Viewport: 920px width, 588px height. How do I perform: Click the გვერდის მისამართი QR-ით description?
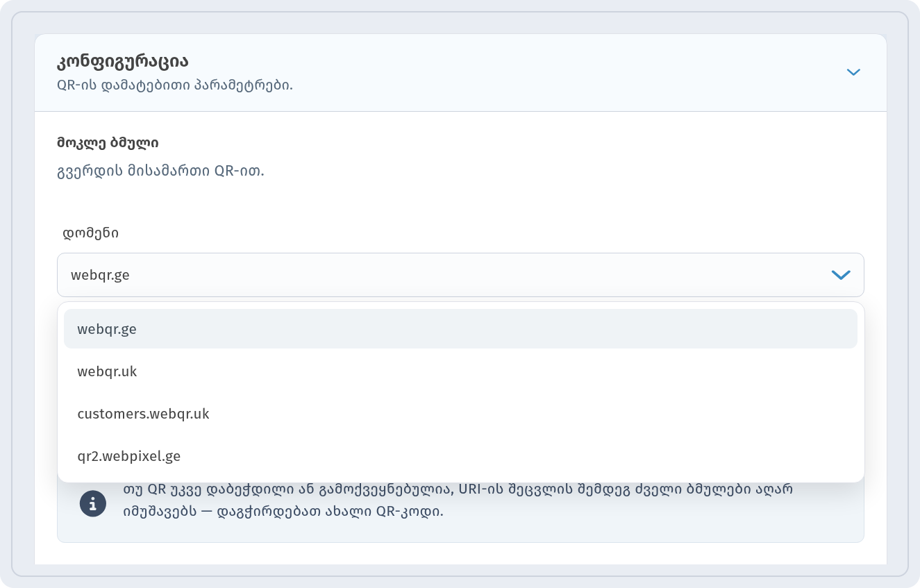(160, 171)
